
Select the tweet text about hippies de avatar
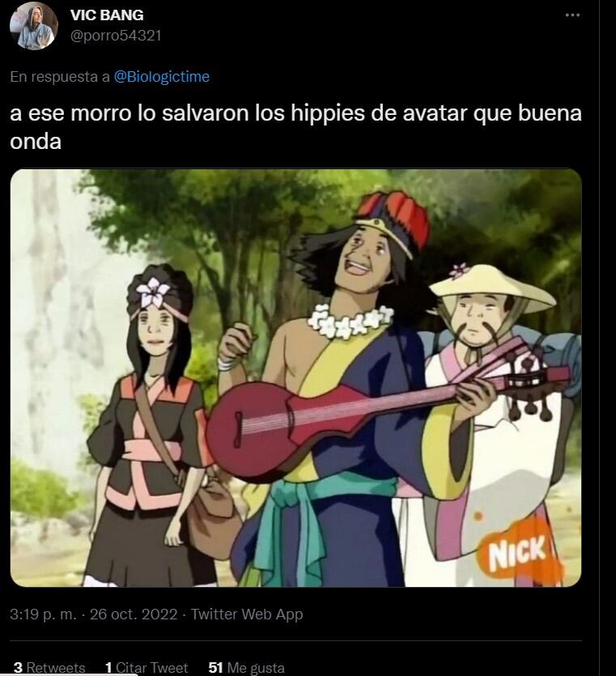[x=295, y=127]
